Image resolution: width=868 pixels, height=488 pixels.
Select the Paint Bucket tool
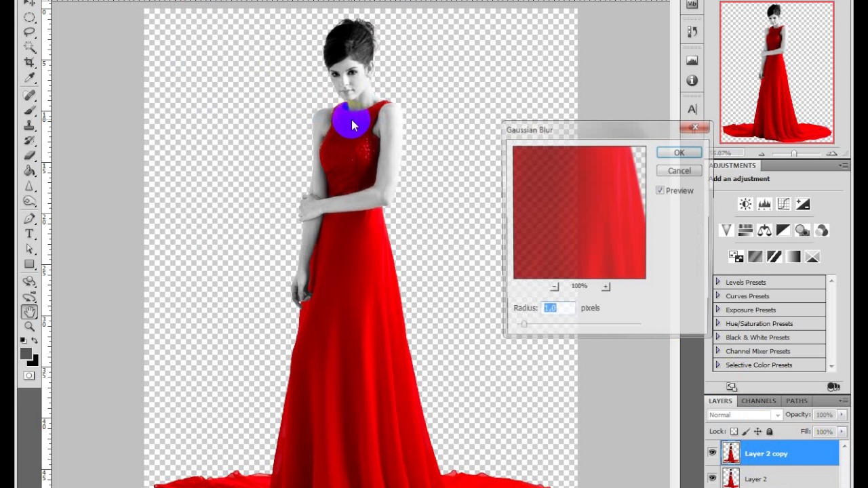[29, 171]
